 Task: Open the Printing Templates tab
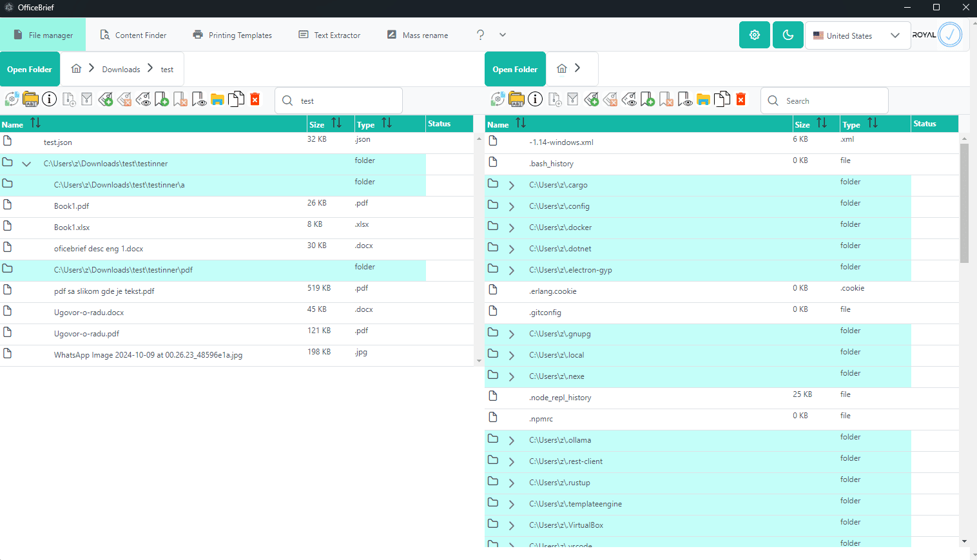(x=233, y=35)
